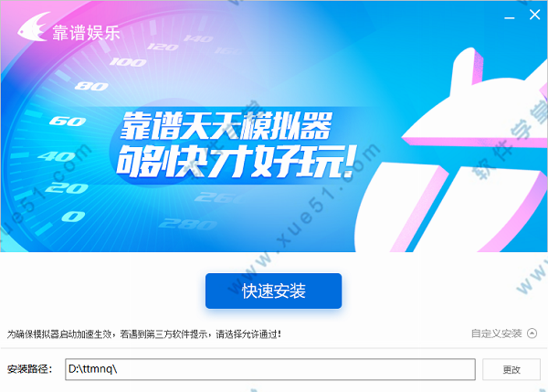Viewport: 548px width, 392px height.
Task: Click the speedometer number 280
Action: [187, 224]
